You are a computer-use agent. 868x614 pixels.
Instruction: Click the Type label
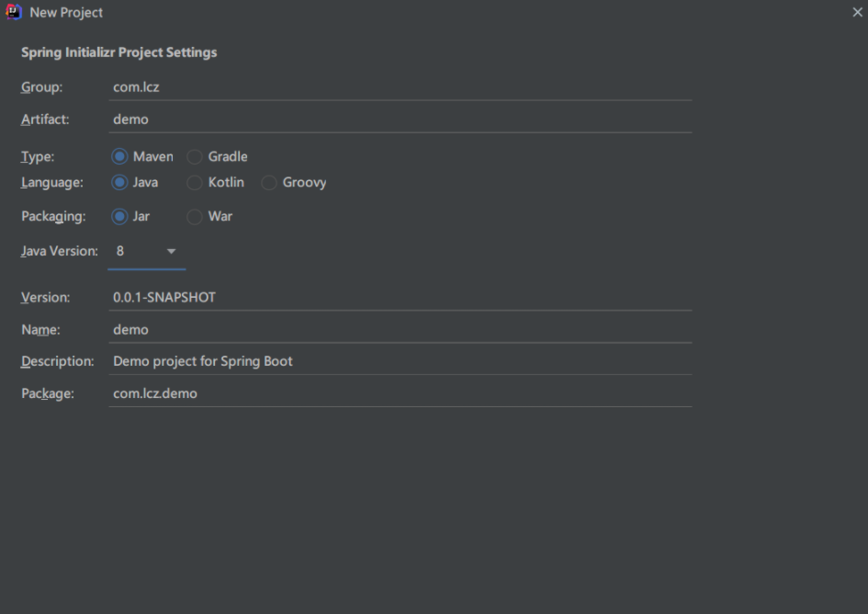[38, 157]
